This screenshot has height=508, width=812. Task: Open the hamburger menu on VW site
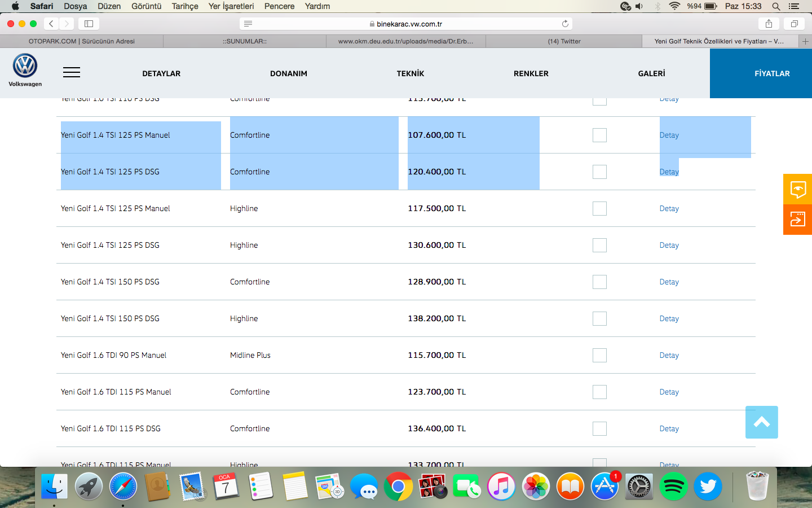(x=72, y=72)
